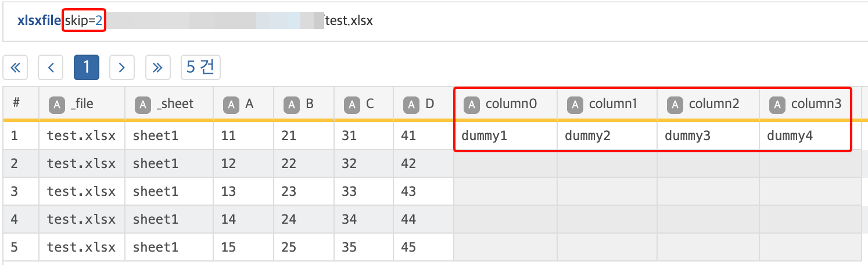Click the cell with value 45
The image size is (868, 265).
(x=408, y=247)
